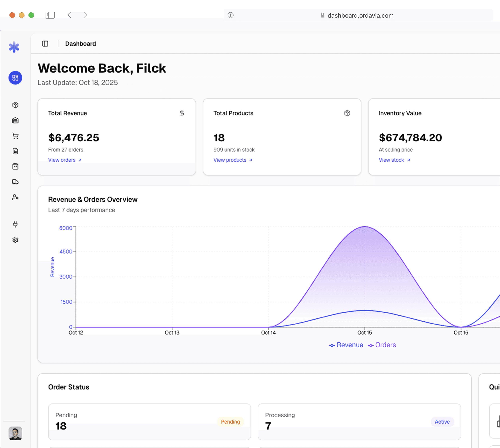Click the package box sidebar icon
Viewport: 500px width, 448px height.
coord(15,105)
